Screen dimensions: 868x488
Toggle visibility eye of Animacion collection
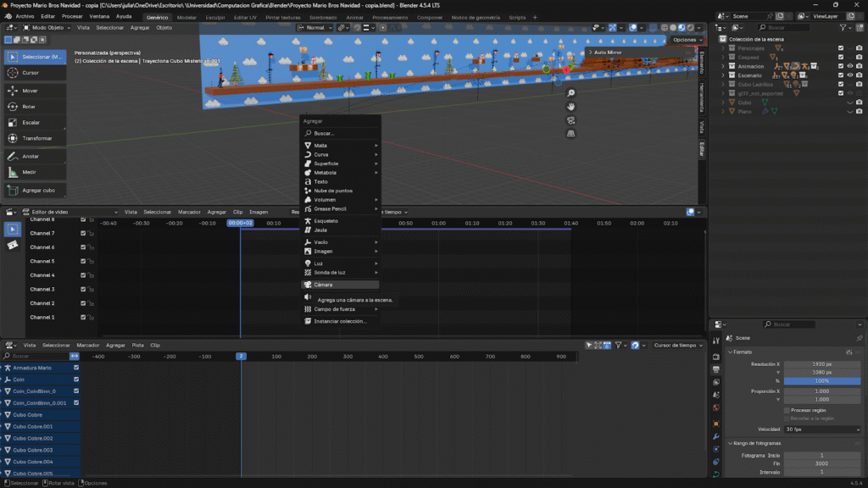pos(850,66)
